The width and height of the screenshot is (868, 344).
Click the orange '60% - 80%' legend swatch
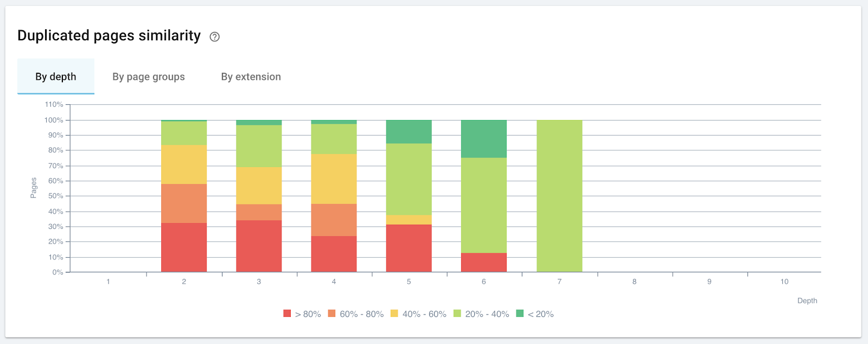(x=333, y=314)
